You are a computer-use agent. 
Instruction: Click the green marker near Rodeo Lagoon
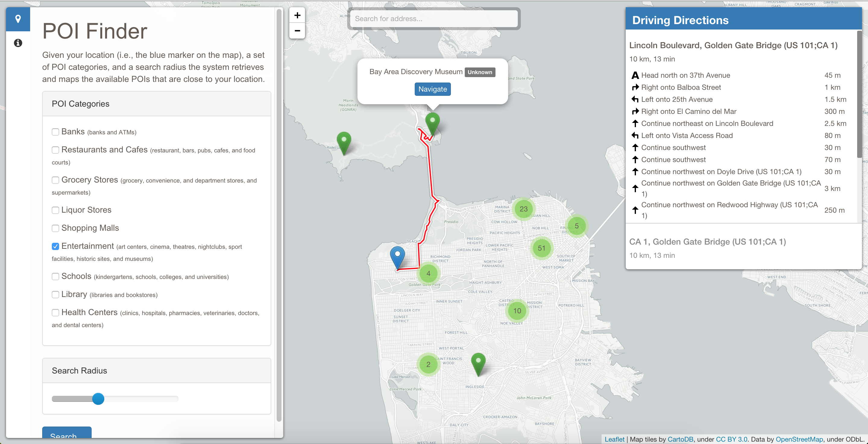pos(344,142)
